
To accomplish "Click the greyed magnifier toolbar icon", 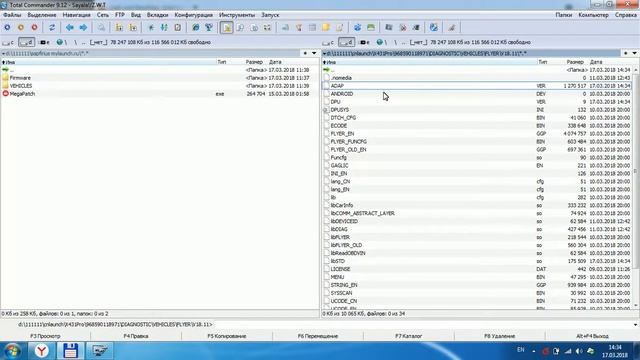I will click(x=101, y=27).
